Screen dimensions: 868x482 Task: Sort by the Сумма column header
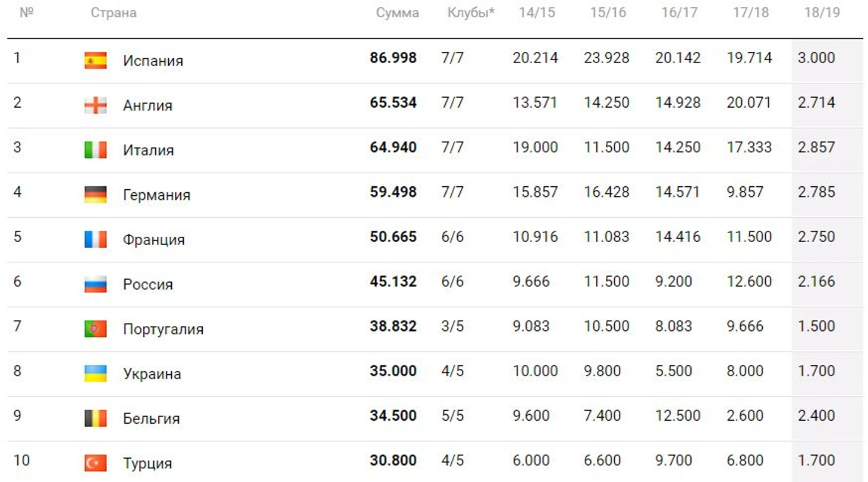398,12
